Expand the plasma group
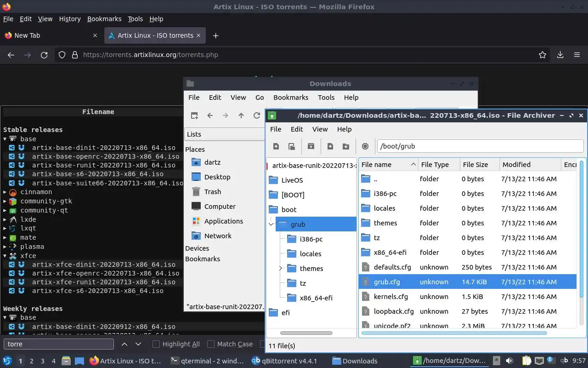The width and height of the screenshot is (588, 368). [5, 247]
